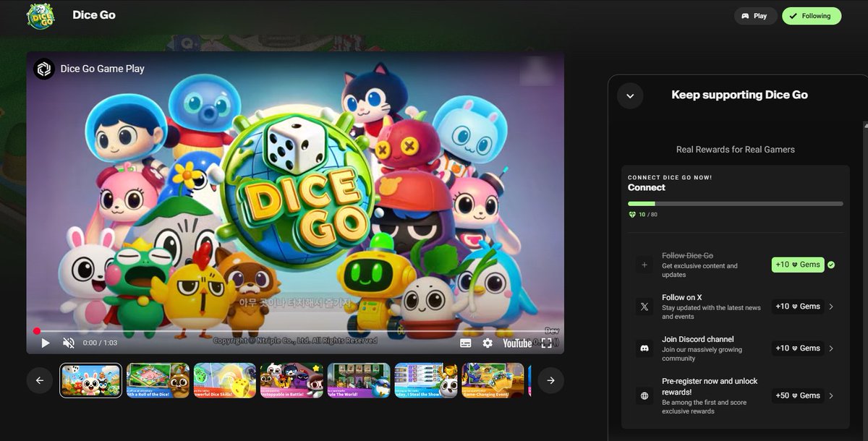This screenshot has height=441, width=868.
Task: Select the first bunny characters thumbnail
Action: point(90,380)
